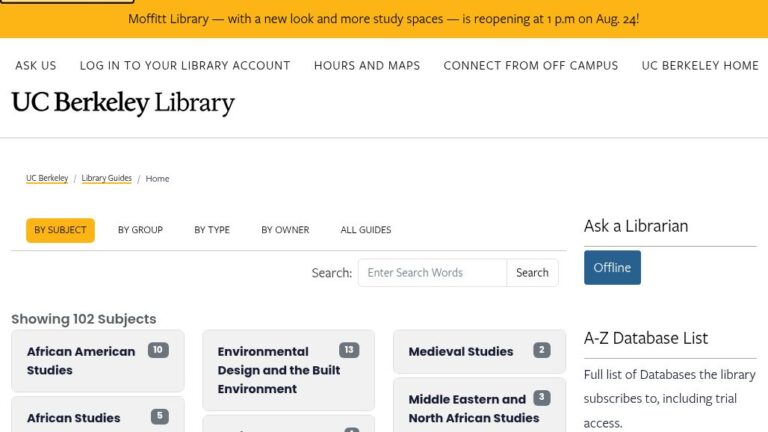Click the Medieval Studies 2 count badge
Image resolution: width=768 pixels, height=432 pixels.
(x=542, y=350)
